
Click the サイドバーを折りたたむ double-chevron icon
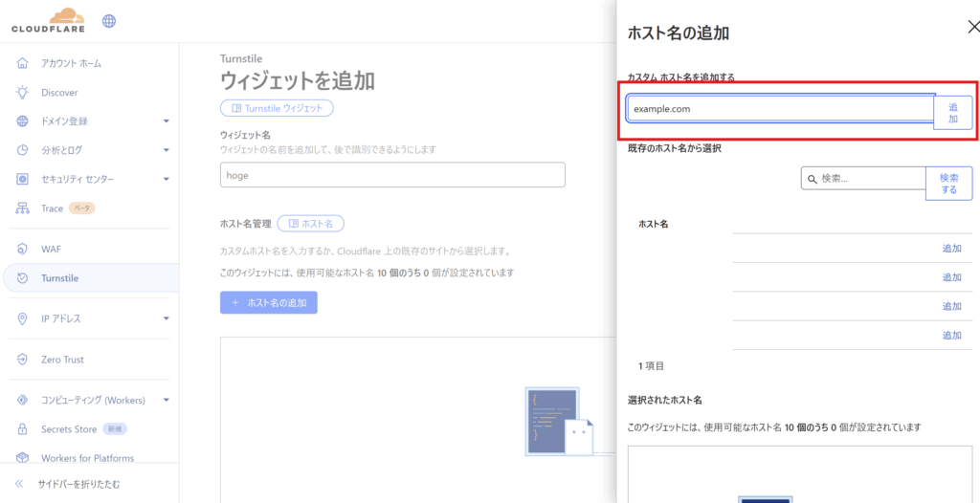(x=19, y=484)
